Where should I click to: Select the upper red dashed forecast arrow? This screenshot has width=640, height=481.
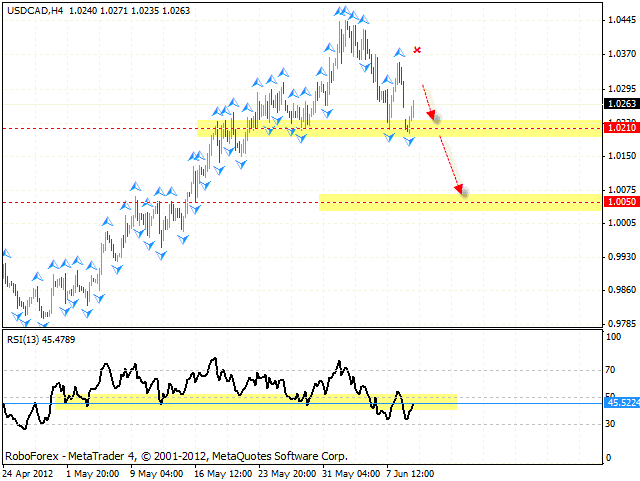(x=427, y=100)
